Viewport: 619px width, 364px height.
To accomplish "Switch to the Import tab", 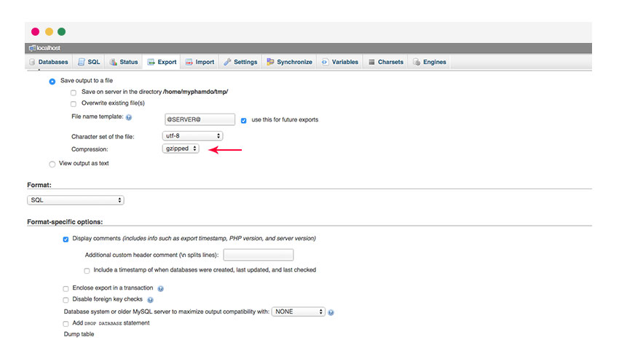I will click(x=200, y=62).
